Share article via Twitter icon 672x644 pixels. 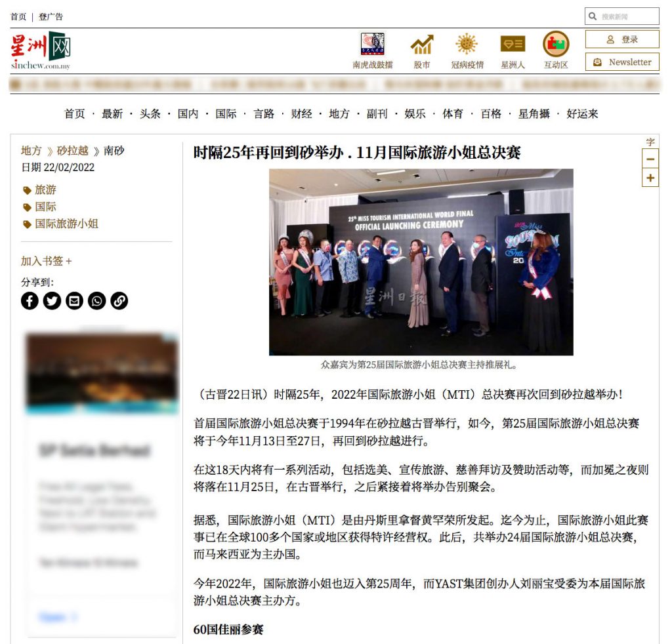[52, 301]
